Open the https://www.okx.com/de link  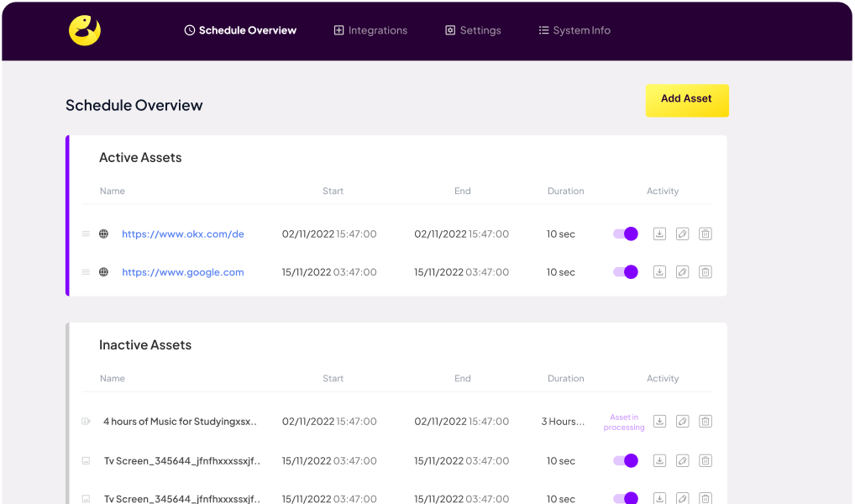click(183, 234)
